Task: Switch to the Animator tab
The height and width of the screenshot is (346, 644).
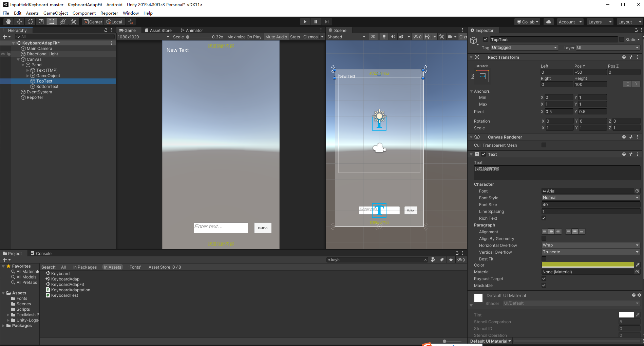Action: [192, 30]
